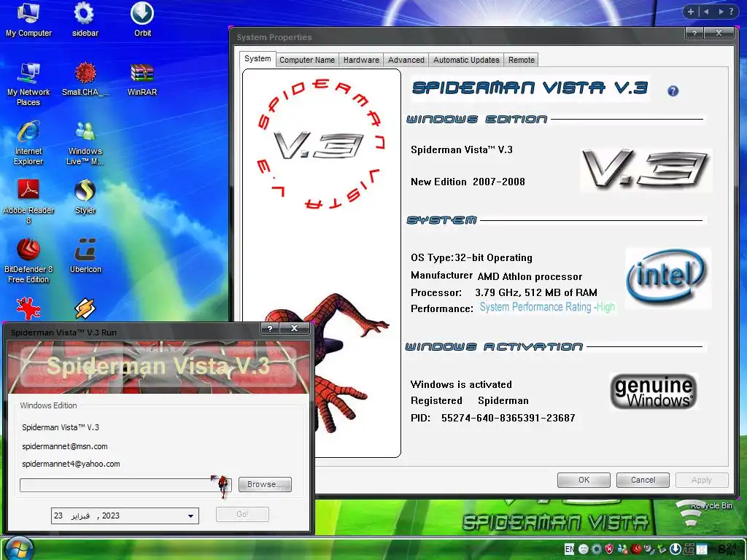Click the red BitDefender tray icon
The width and height of the screenshot is (747, 560).
(x=636, y=549)
